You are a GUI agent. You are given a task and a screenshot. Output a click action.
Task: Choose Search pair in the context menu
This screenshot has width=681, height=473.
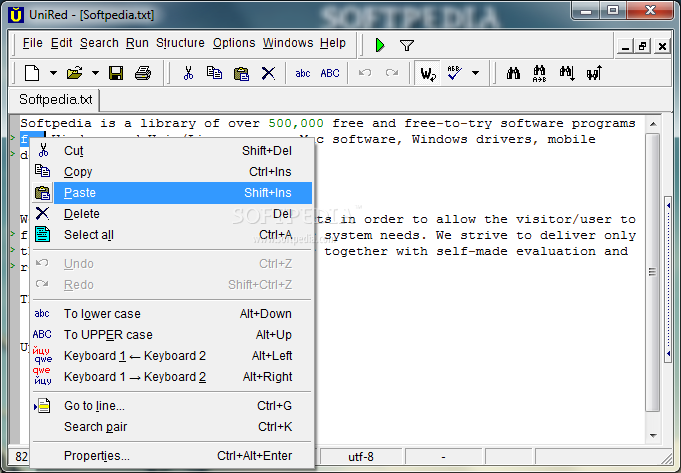click(x=172, y=427)
